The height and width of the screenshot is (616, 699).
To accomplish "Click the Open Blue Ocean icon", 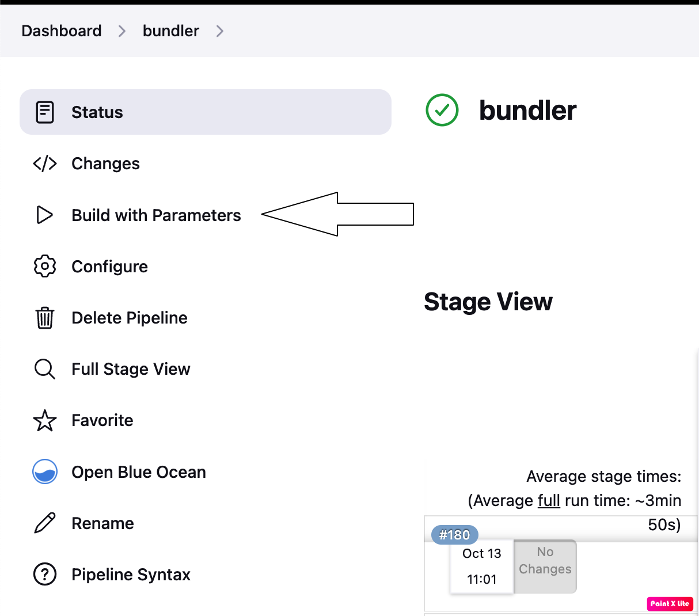I will click(x=45, y=471).
